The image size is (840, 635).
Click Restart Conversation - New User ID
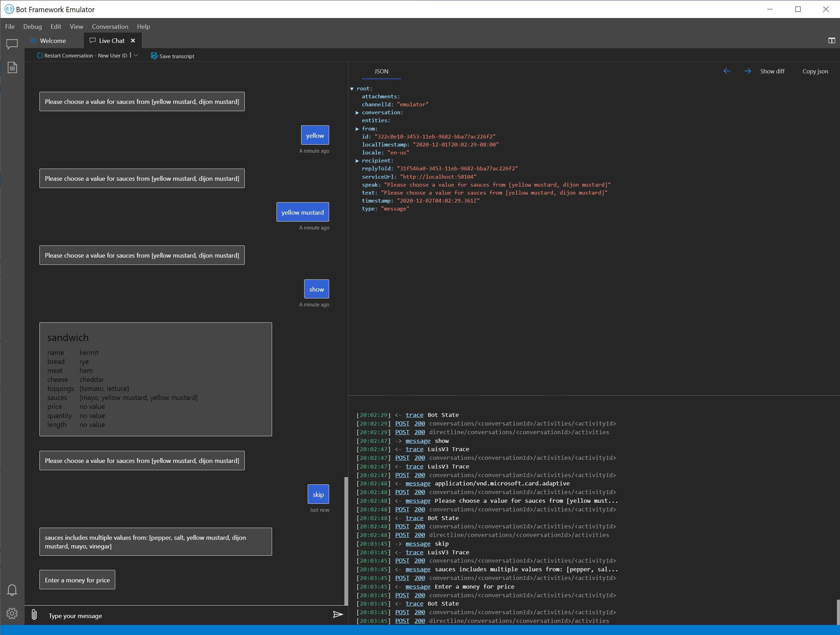tap(86, 56)
